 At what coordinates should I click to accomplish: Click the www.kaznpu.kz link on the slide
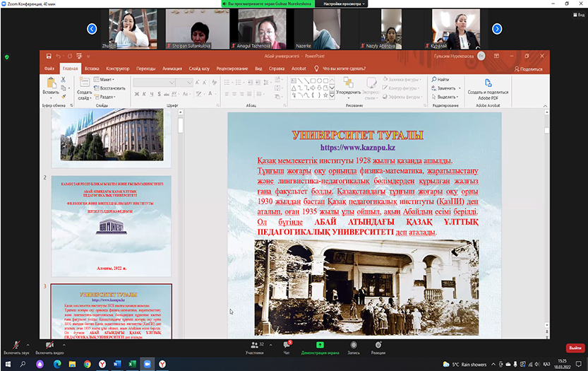pos(357,148)
